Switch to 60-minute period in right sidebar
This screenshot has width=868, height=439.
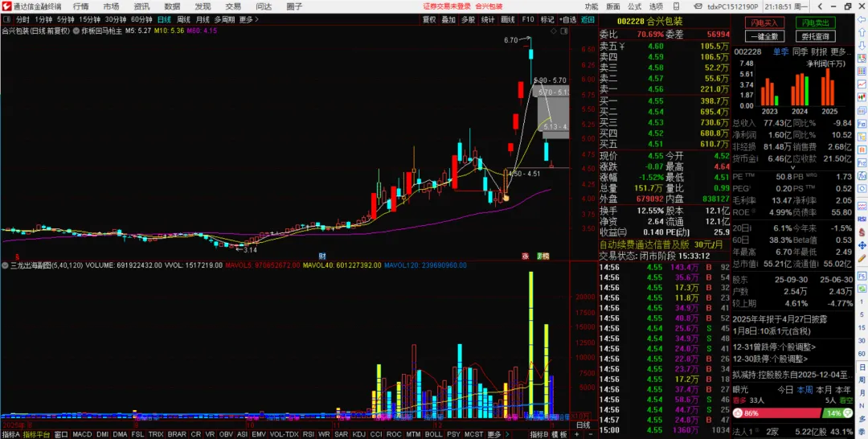click(862, 353)
